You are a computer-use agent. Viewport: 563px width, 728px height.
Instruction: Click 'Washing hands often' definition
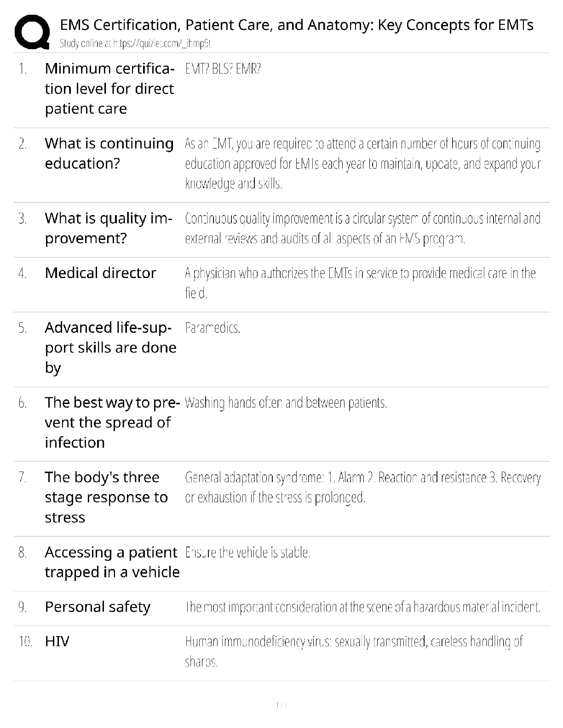pyautogui.click(x=286, y=403)
